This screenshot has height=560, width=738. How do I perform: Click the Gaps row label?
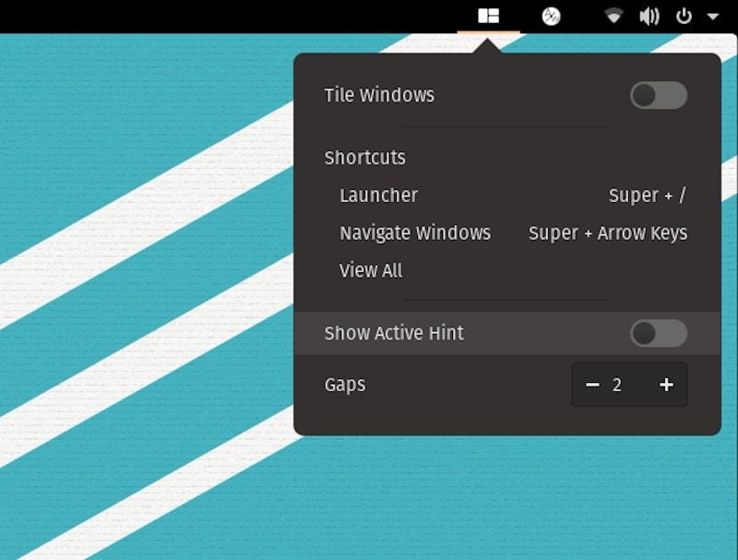click(x=344, y=385)
